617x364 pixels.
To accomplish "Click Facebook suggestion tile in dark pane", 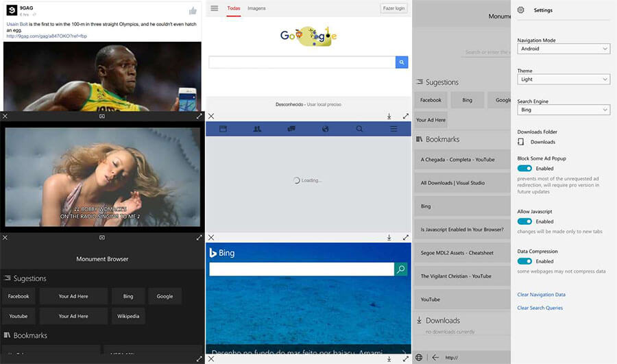I will point(19,296).
